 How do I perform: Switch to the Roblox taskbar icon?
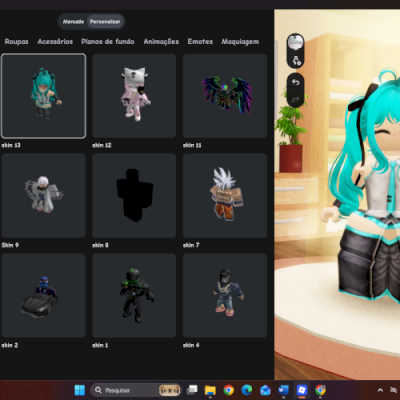click(x=302, y=390)
